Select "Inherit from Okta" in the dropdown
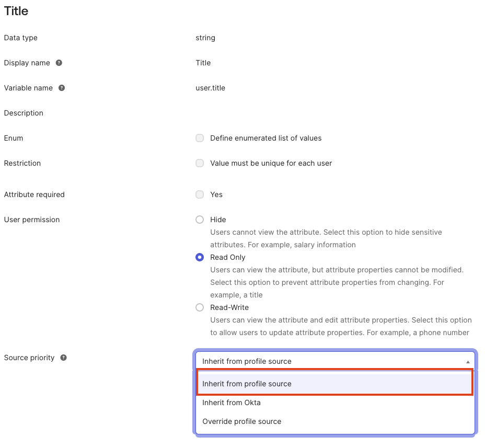Viewport: 485px width, 448px height. click(232, 403)
